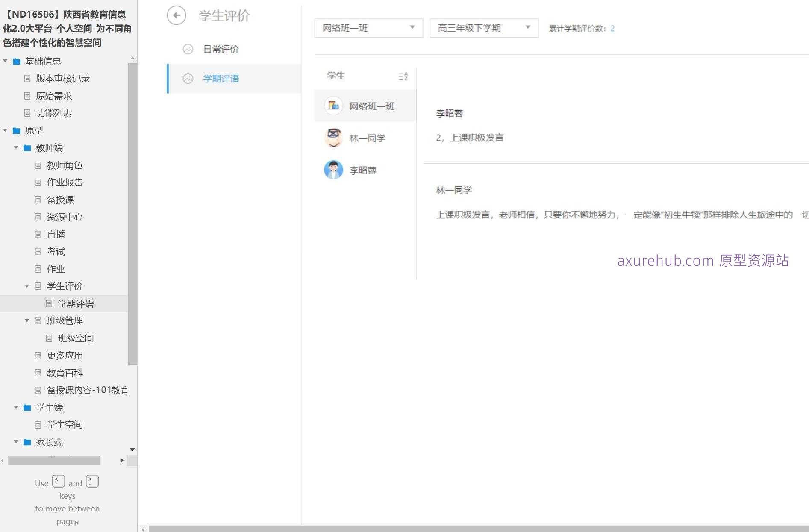Click the 累计学期评价数 count value 2
The image size is (809, 532).
pyautogui.click(x=613, y=29)
